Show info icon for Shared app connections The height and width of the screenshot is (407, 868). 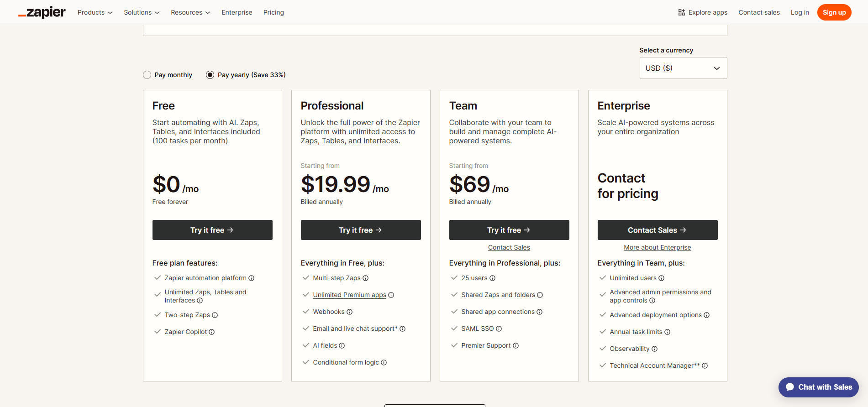coord(539,312)
